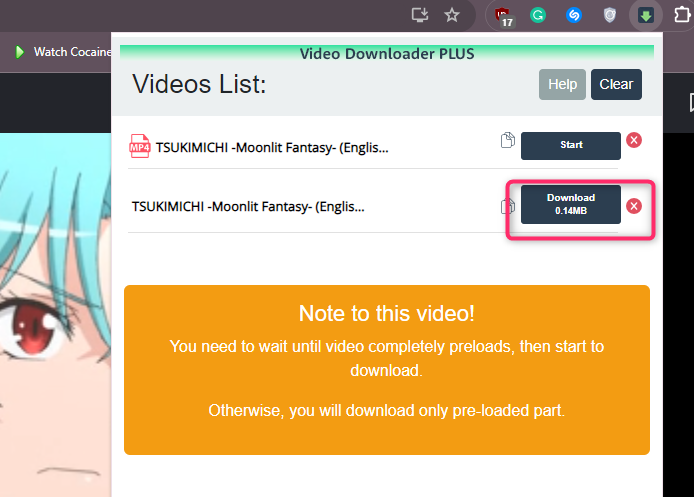The image size is (694, 497).
Task: Bookmark this page with the star icon
Action: pos(451,15)
